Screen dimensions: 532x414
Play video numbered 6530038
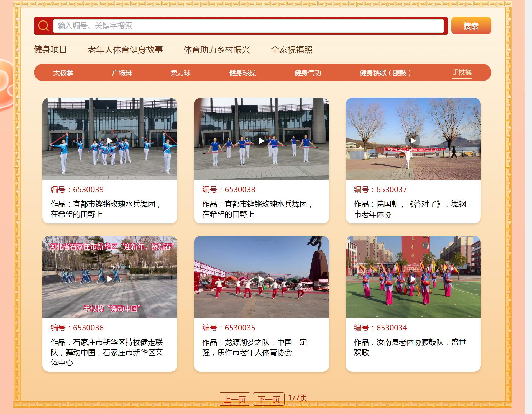click(x=261, y=141)
